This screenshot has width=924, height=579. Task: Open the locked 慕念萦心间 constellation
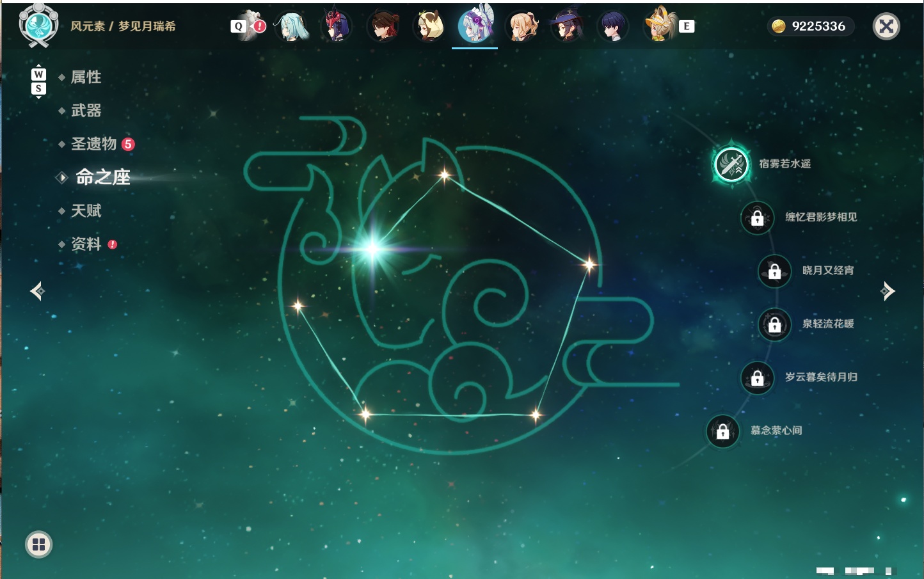pyautogui.click(x=723, y=431)
